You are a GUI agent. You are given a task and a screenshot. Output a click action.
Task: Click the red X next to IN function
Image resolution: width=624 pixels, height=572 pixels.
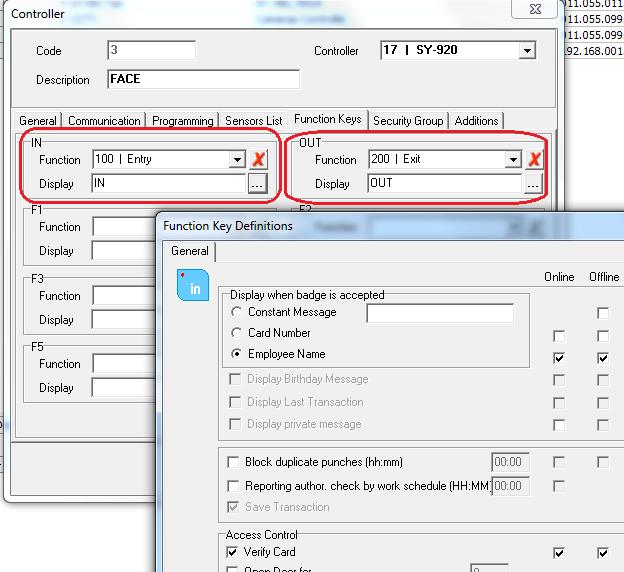[x=259, y=159]
